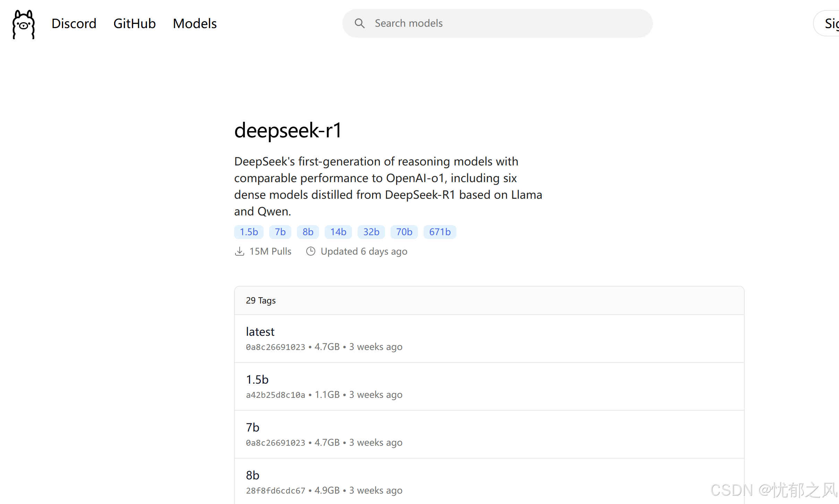839x504 pixels.
Task: Open the 7b tag entry in the list
Action: [252, 427]
